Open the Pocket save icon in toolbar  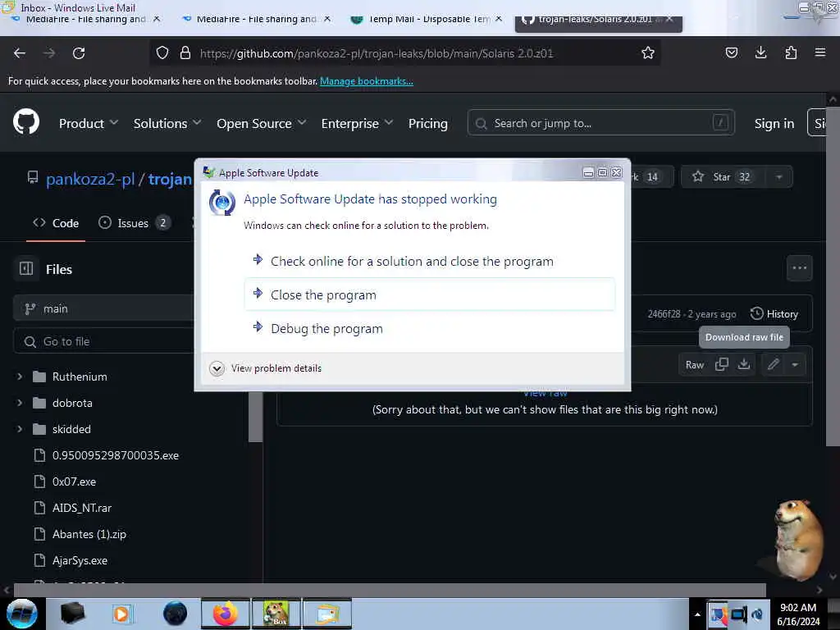(731, 52)
